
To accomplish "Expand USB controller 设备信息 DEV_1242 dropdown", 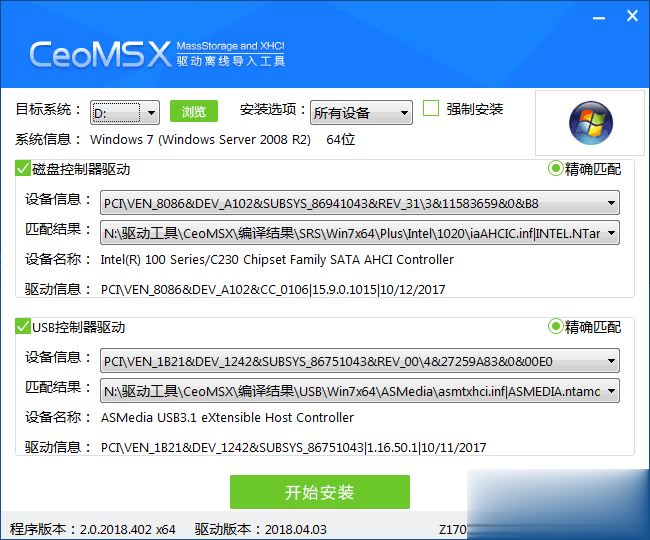I will [x=360, y=361].
